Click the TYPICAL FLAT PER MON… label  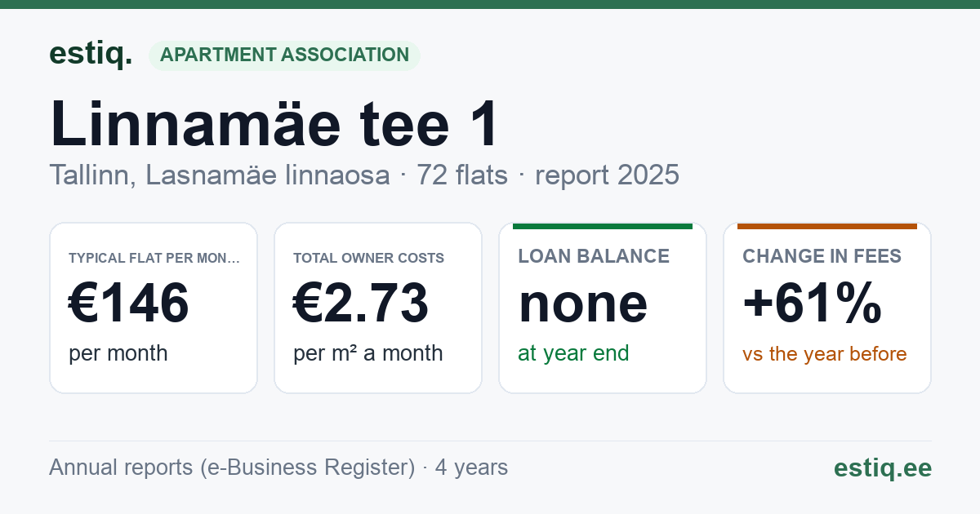tap(154, 258)
